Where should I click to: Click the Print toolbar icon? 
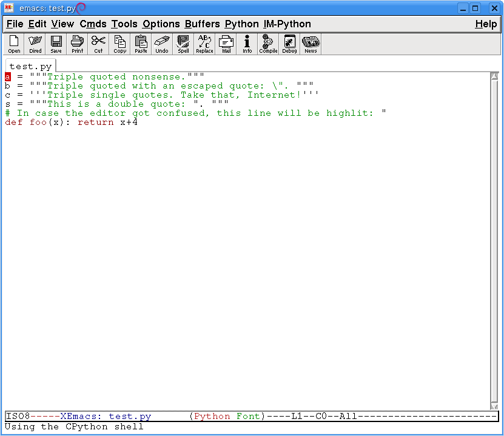click(78, 44)
